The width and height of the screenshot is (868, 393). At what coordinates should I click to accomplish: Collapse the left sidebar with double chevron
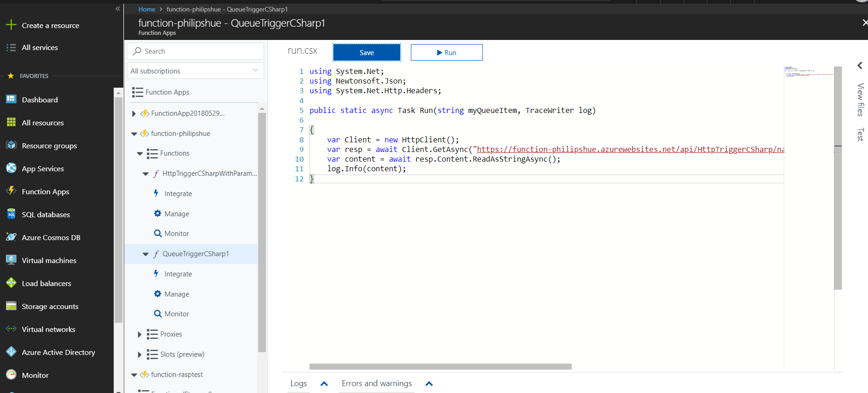118,9
